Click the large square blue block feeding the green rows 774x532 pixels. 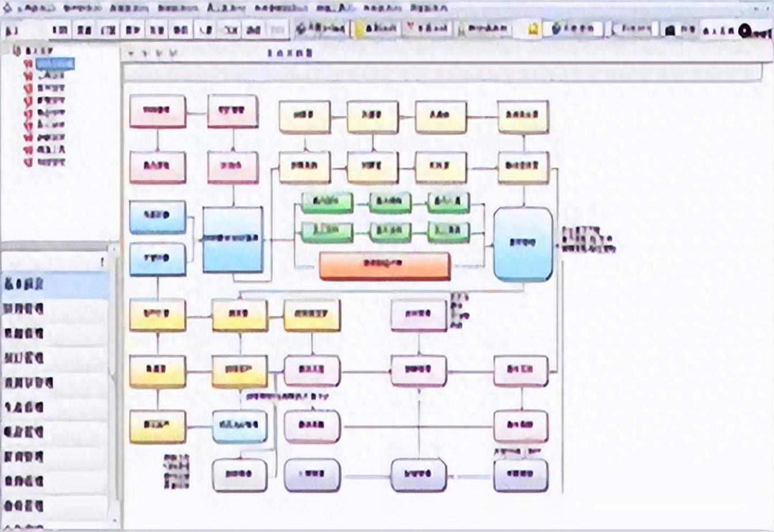point(233,240)
